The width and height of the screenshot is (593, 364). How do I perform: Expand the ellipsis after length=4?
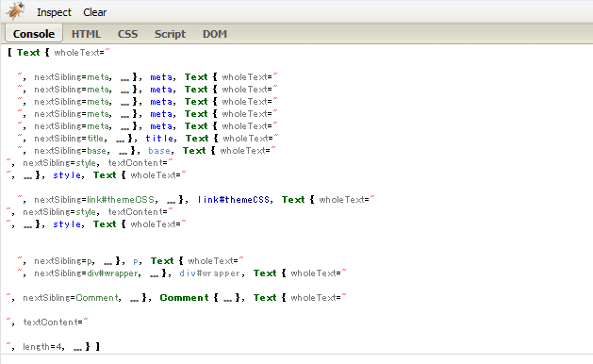coord(77,349)
